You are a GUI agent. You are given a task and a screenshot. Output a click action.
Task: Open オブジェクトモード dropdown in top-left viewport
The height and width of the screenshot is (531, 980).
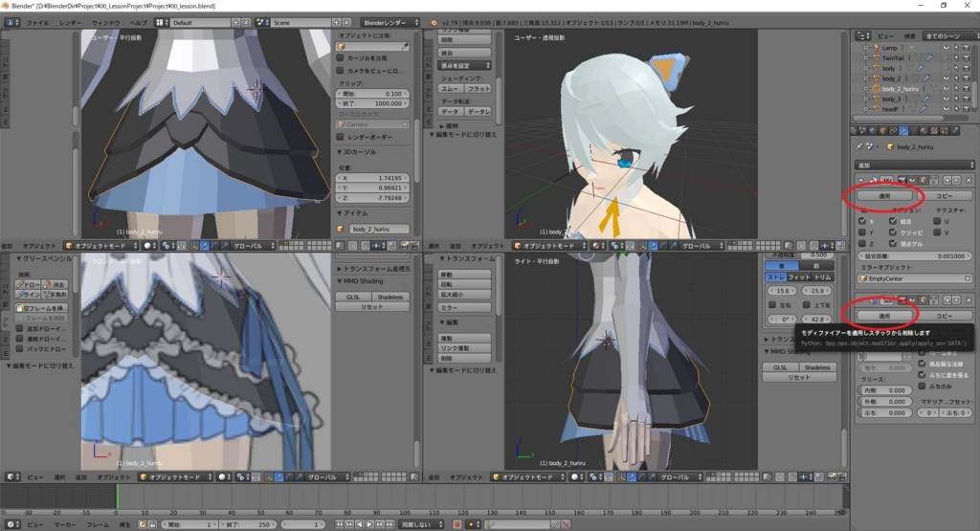pos(101,246)
